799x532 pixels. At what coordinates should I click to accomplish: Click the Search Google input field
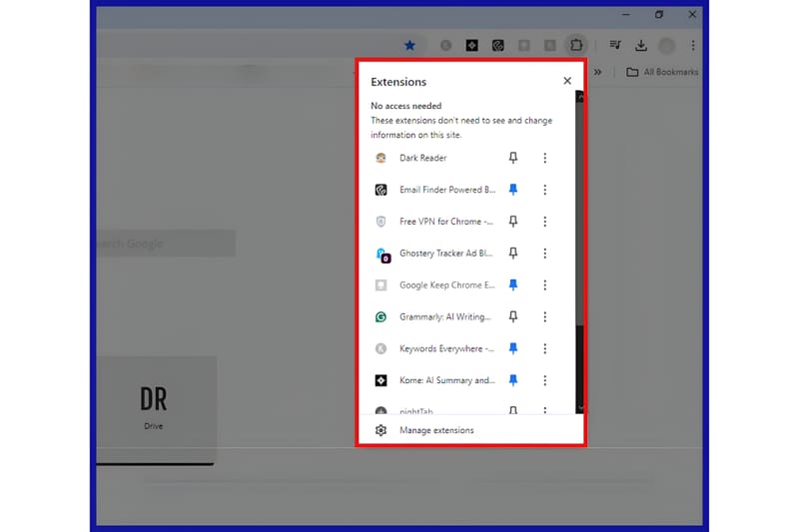(166, 244)
